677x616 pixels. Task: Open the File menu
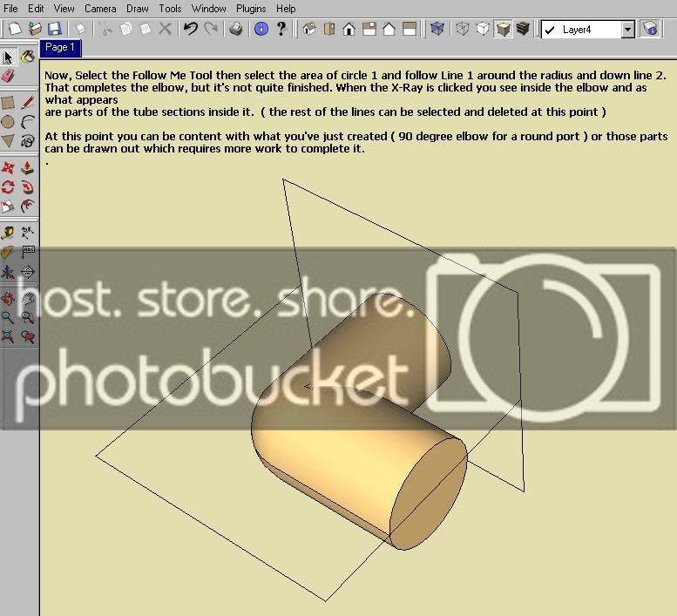pos(10,8)
